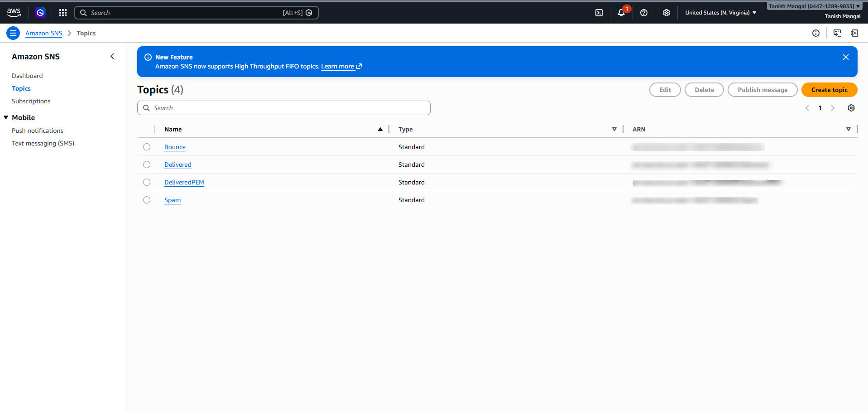Go to Subscriptions in the sidebar
The image size is (868, 412).
31,101
